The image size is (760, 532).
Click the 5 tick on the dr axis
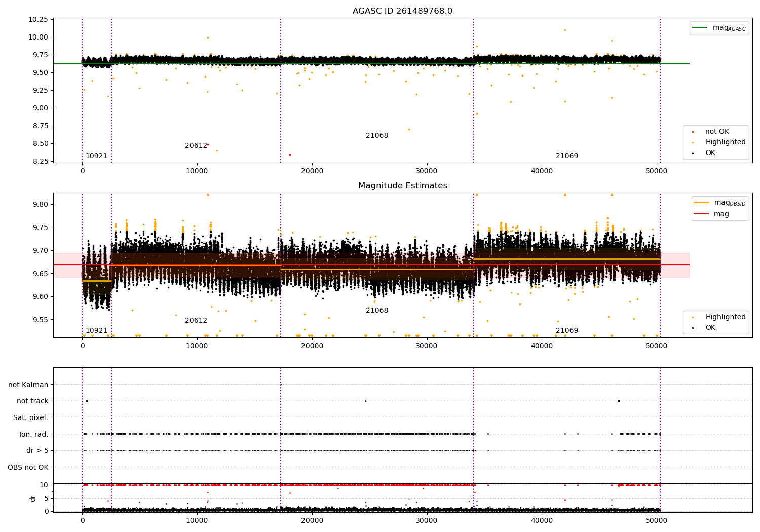(46, 499)
